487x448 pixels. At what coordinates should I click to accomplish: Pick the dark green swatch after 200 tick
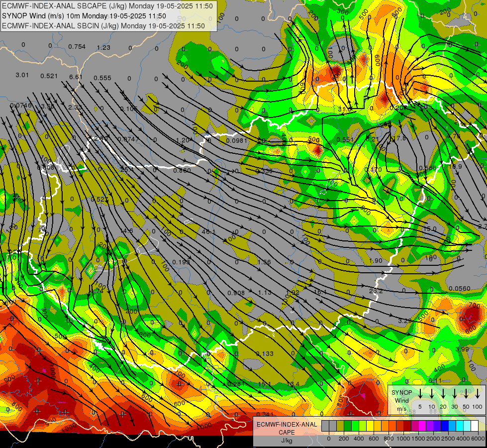point(348,426)
